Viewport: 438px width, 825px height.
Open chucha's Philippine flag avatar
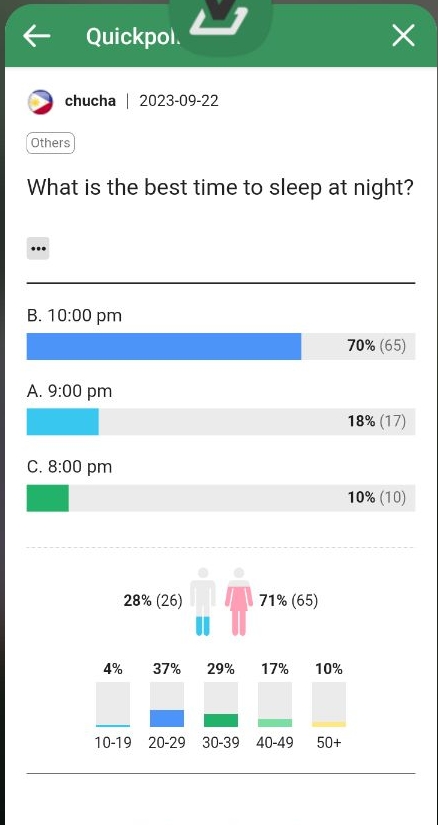coord(41,102)
